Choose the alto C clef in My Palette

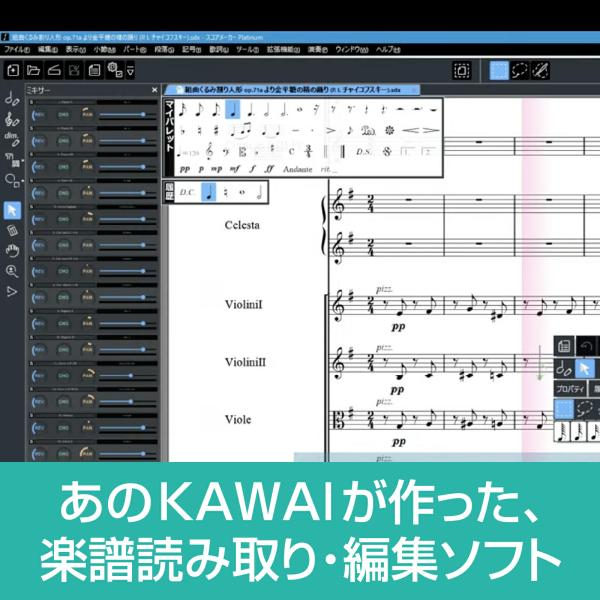click(x=242, y=152)
